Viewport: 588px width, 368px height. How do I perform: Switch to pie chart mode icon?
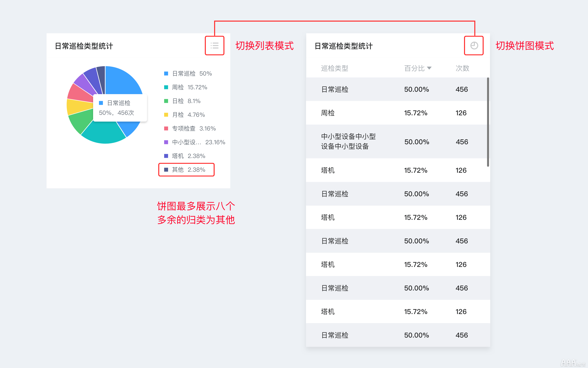tap(474, 46)
